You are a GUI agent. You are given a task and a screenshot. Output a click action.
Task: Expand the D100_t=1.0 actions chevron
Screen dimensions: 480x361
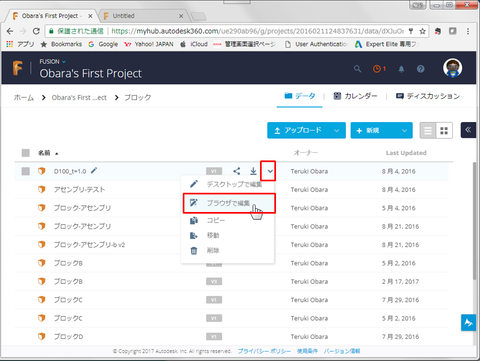coord(270,171)
